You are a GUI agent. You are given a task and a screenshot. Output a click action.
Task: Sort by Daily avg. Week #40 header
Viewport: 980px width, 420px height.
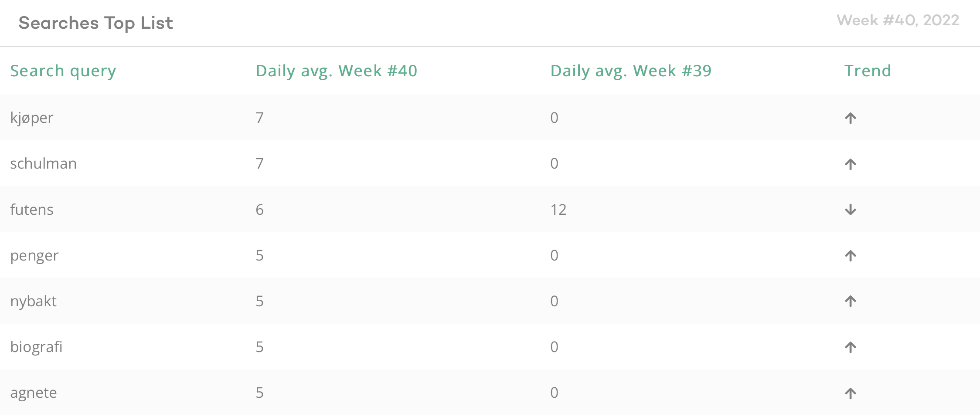[336, 71]
